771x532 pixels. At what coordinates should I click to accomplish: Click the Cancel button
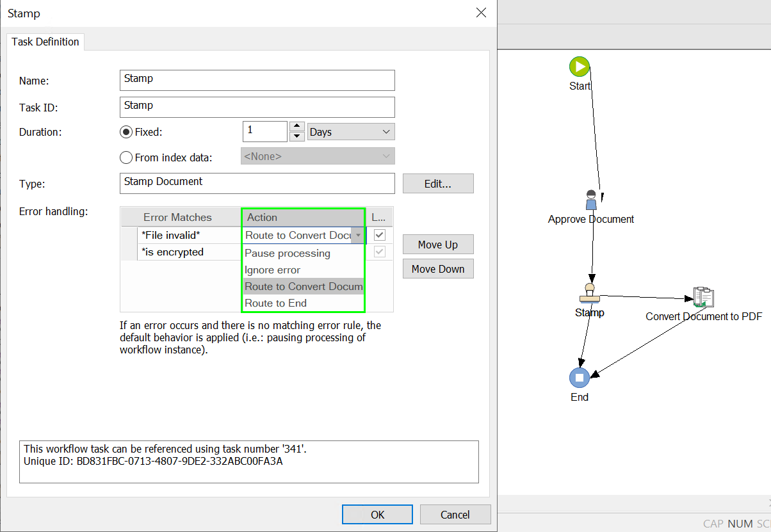coord(455,515)
